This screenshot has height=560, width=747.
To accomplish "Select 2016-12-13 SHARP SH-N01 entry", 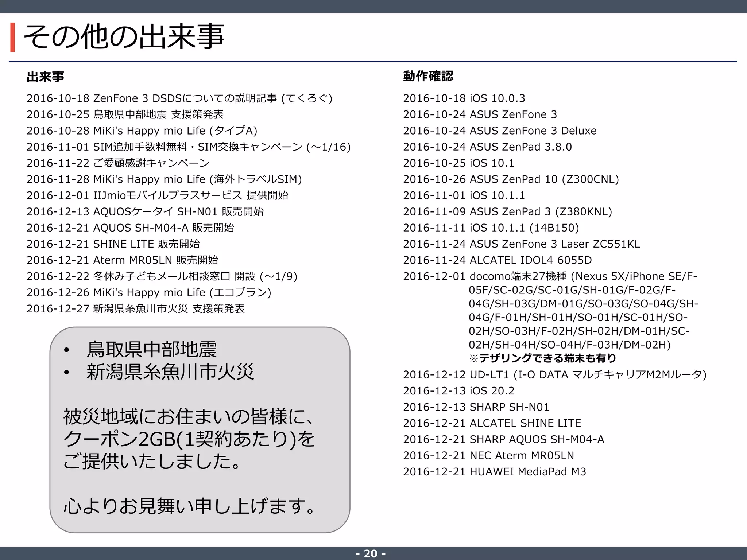I will click(x=476, y=407).
